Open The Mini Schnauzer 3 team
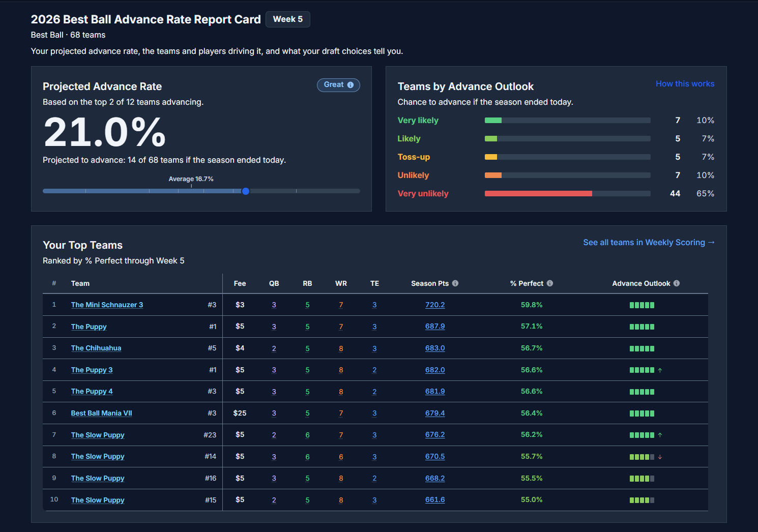758x532 pixels. 107,305
